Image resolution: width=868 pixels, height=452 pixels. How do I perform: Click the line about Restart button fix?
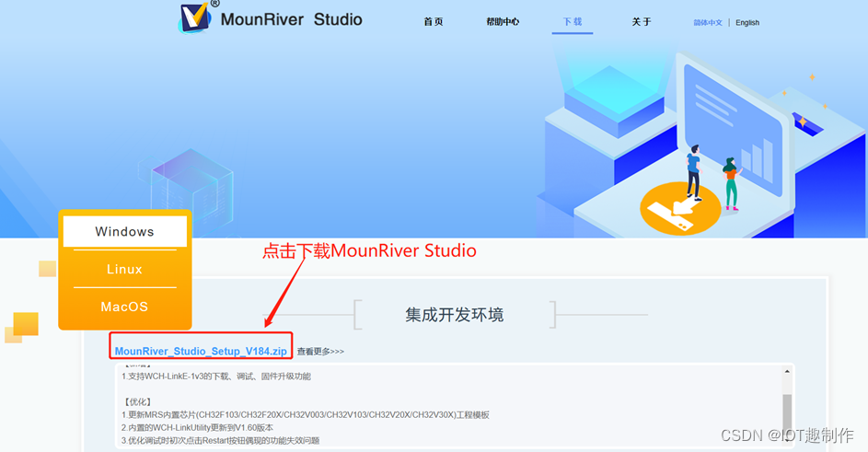(x=220, y=440)
